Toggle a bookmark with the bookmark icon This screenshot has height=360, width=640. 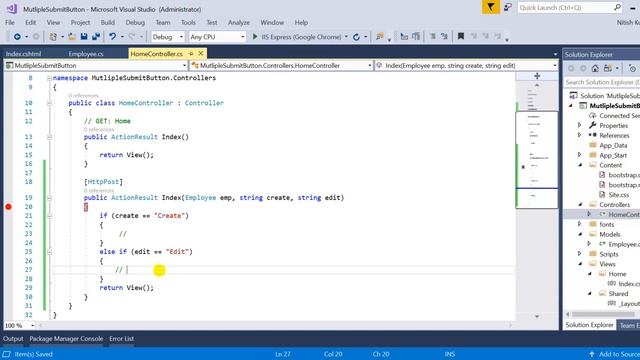pos(461,36)
